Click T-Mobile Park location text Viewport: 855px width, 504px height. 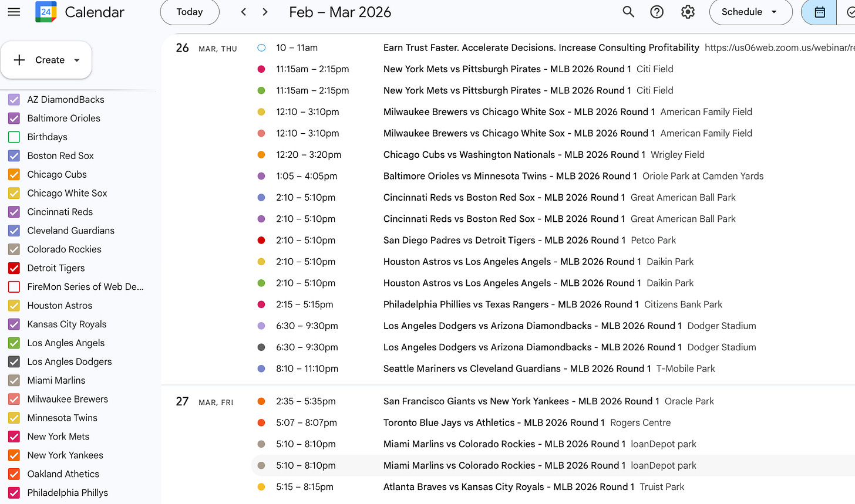point(686,369)
